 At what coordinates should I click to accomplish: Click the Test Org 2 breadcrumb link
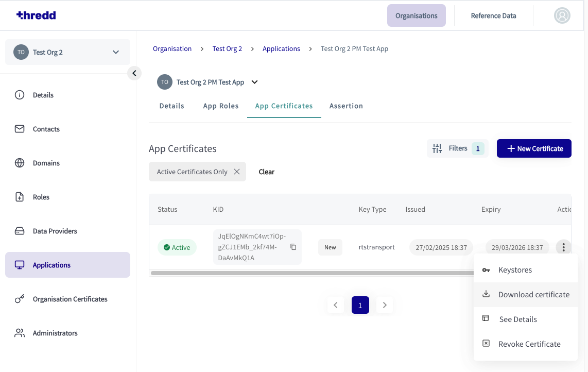(227, 49)
